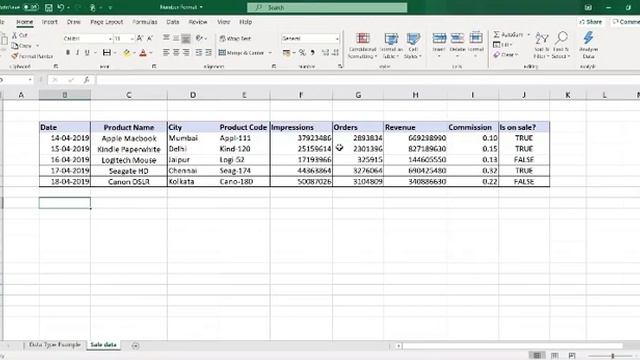Add a new sheet with plus icon
Screen dimensions: 640x360
(x=136, y=346)
